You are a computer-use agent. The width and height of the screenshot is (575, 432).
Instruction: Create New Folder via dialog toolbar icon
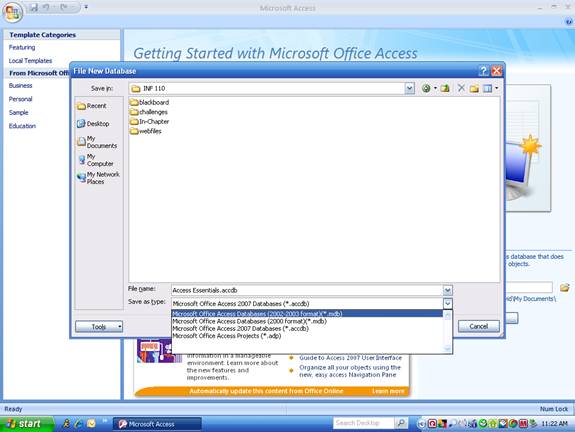pyautogui.click(x=474, y=88)
